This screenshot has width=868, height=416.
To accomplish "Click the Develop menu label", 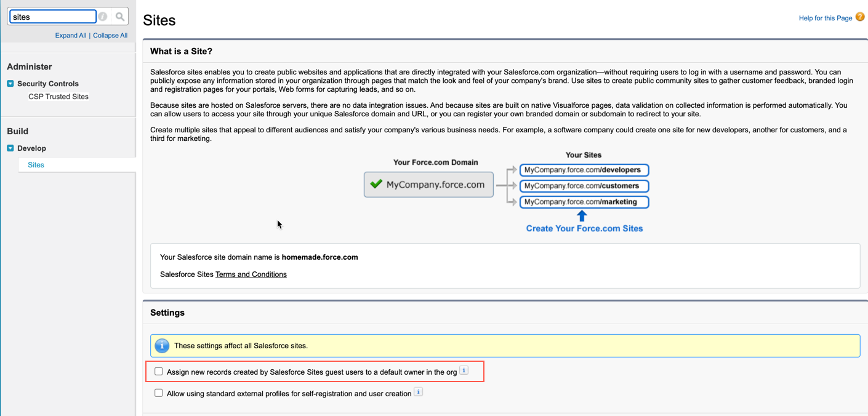I will pos(32,148).
